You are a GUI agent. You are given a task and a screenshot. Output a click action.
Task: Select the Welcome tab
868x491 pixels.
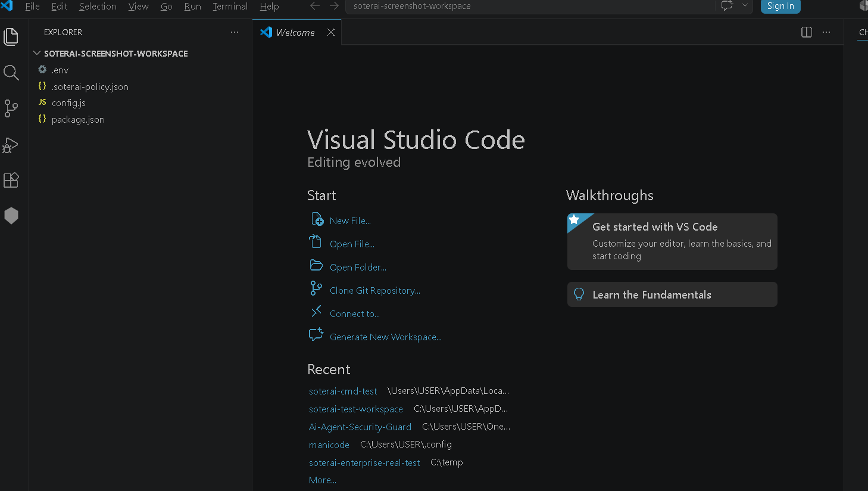click(296, 32)
